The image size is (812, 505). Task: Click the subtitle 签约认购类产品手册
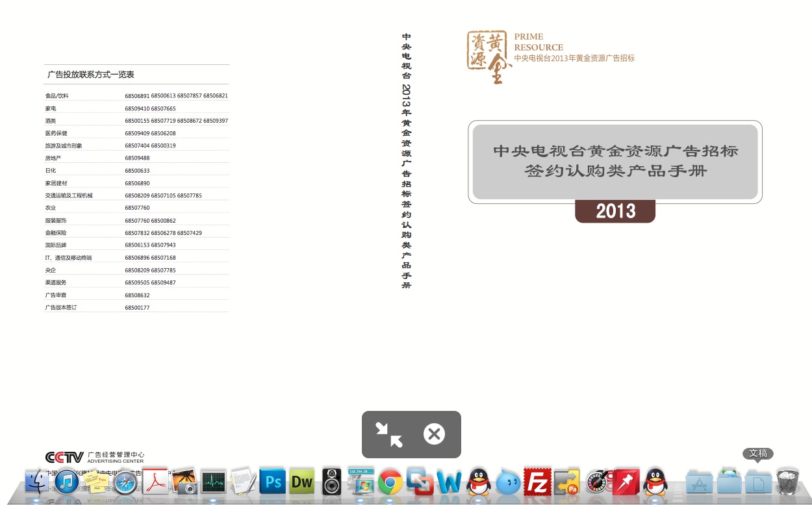(616, 171)
